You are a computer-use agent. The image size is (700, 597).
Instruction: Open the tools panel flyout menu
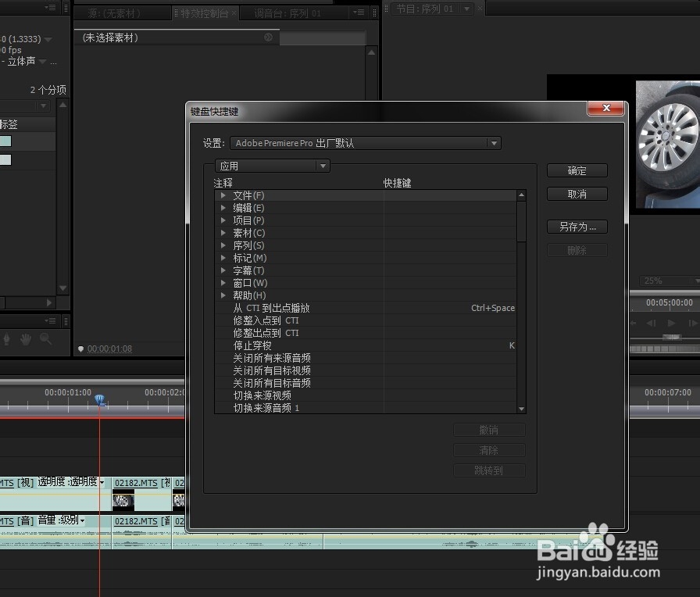click(x=50, y=320)
